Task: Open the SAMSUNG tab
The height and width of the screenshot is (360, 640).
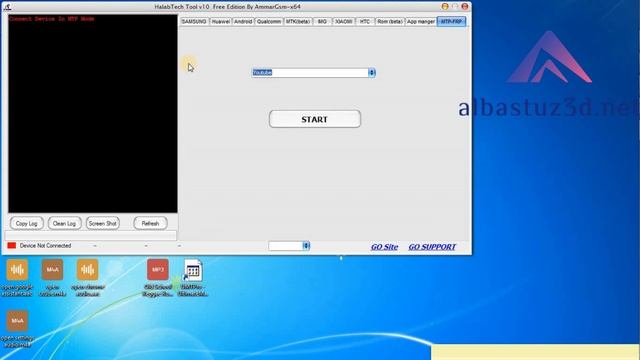Action: (194, 21)
